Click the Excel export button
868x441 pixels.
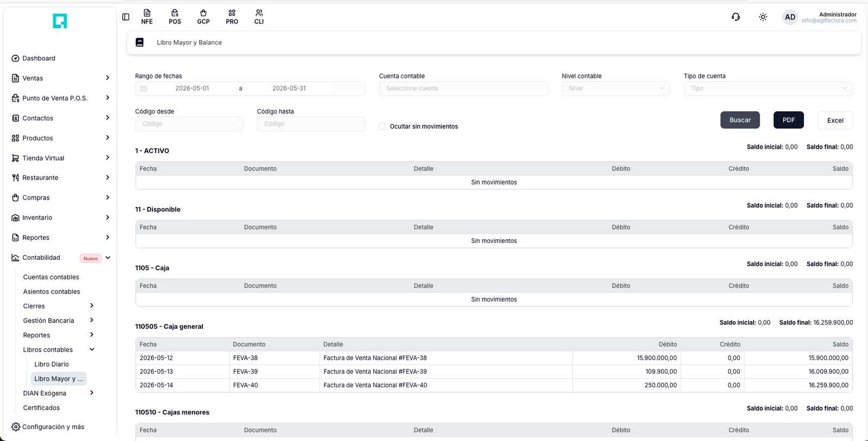coord(835,120)
